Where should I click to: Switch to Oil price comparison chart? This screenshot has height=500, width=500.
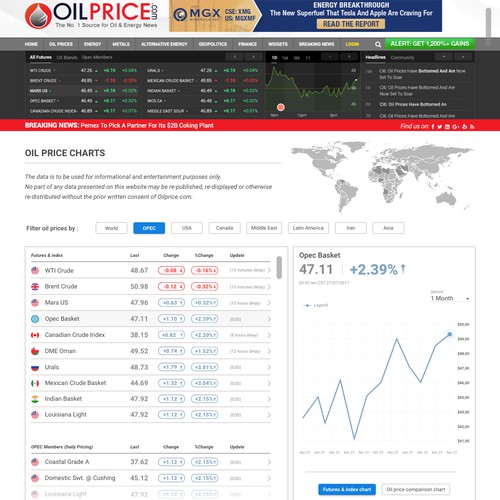tap(416, 489)
